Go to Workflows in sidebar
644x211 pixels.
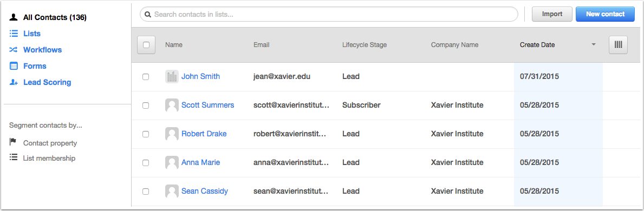click(42, 50)
